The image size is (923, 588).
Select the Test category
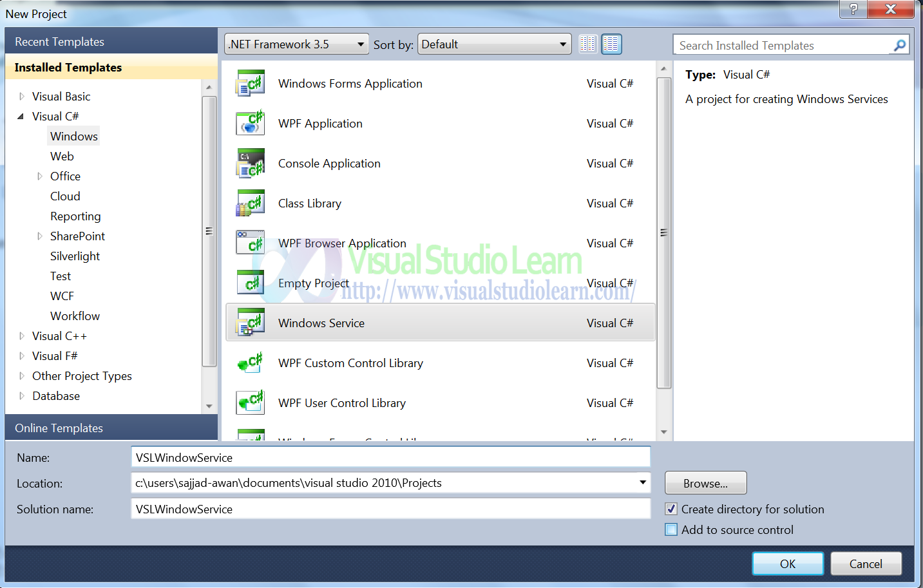[x=61, y=276]
